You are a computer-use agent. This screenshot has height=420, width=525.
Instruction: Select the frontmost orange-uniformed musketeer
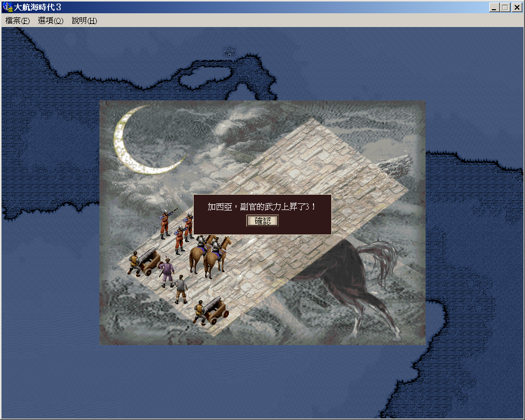(x=179, y=240)
